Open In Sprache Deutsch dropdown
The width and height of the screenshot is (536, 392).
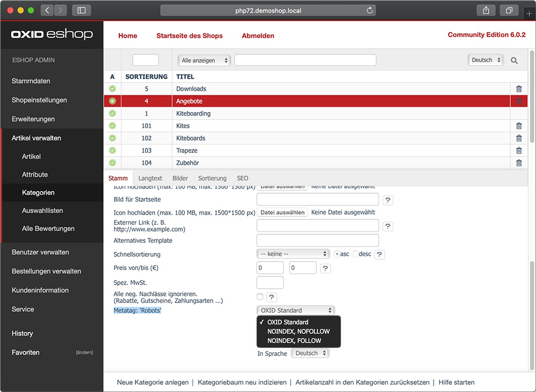coord(310,353)
